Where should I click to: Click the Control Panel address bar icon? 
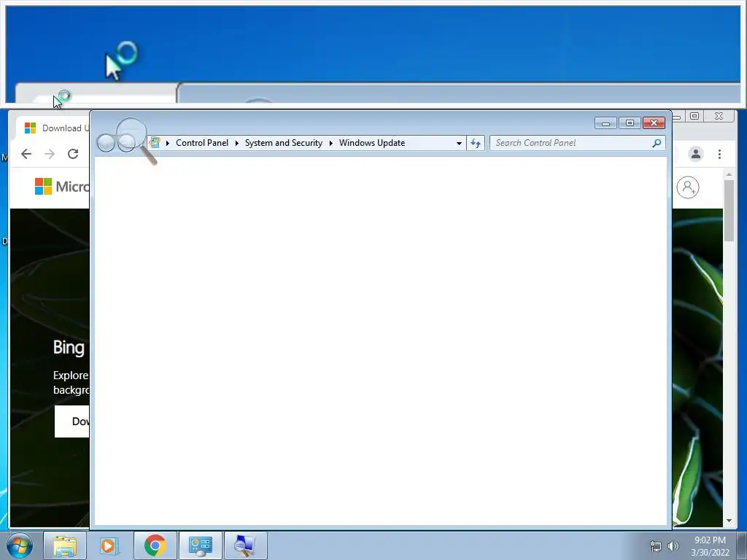[155, 142]
